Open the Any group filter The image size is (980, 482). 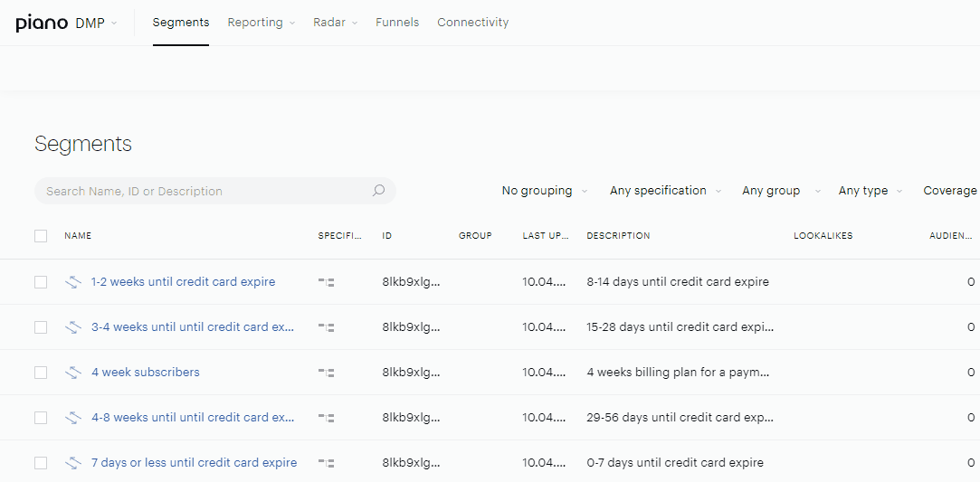781,191
